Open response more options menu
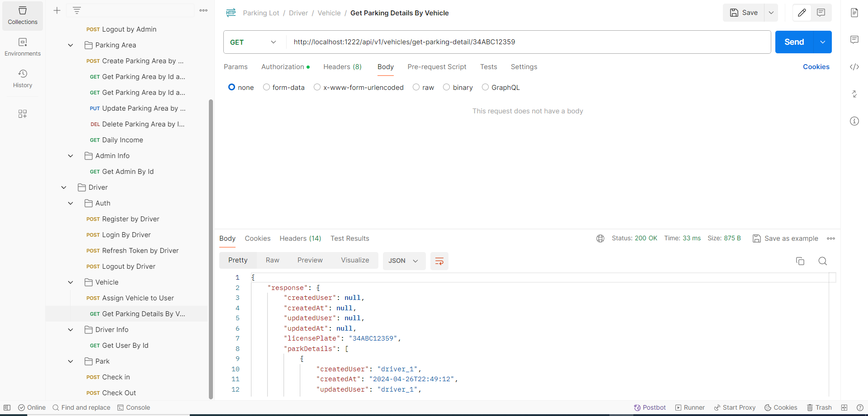 tap(831, 238)
